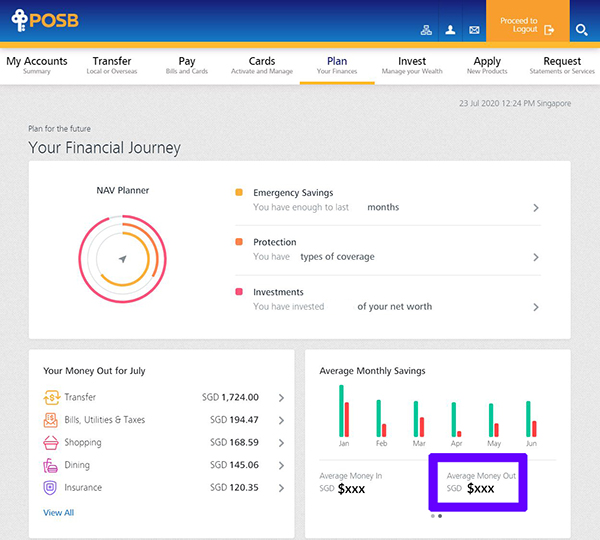Click the Transfer category icon
Viewport: 600px width, 540px height.
(x=51, y=397)
